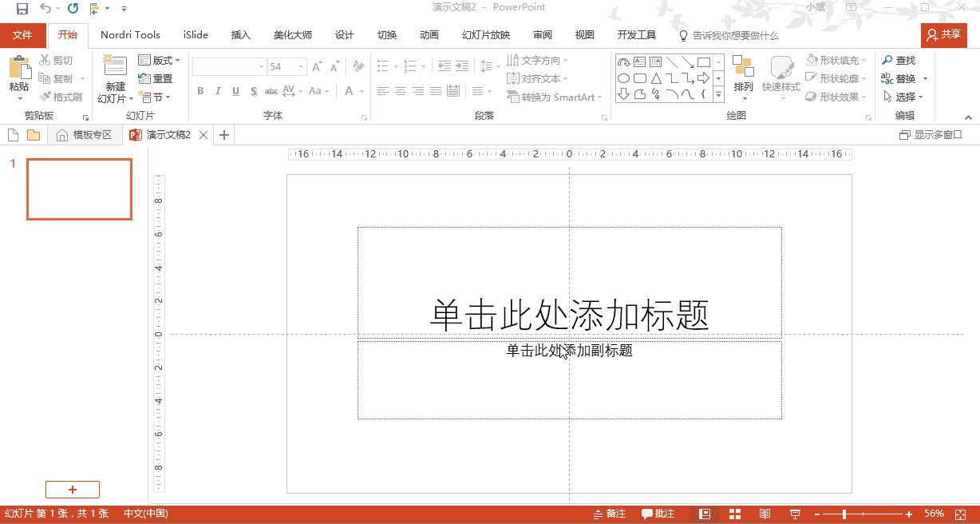Click the 共享 (Share) button
The image size is (980, 524).
tap(944, 34)
